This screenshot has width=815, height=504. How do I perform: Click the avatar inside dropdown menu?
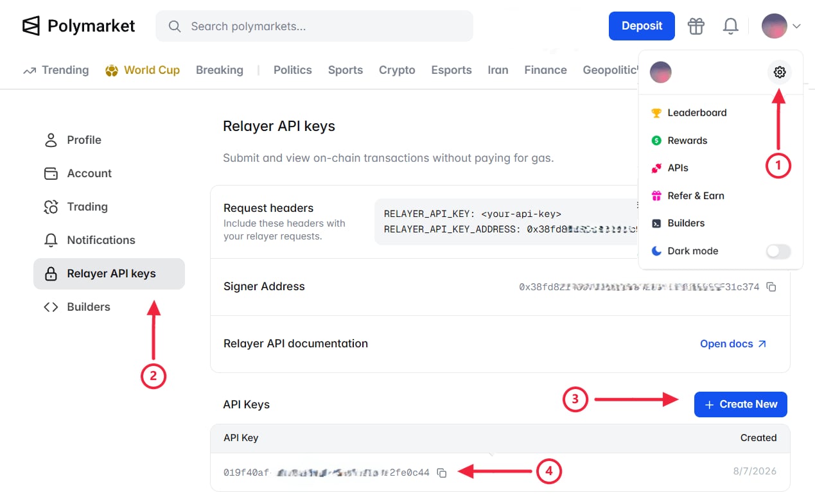661,73
